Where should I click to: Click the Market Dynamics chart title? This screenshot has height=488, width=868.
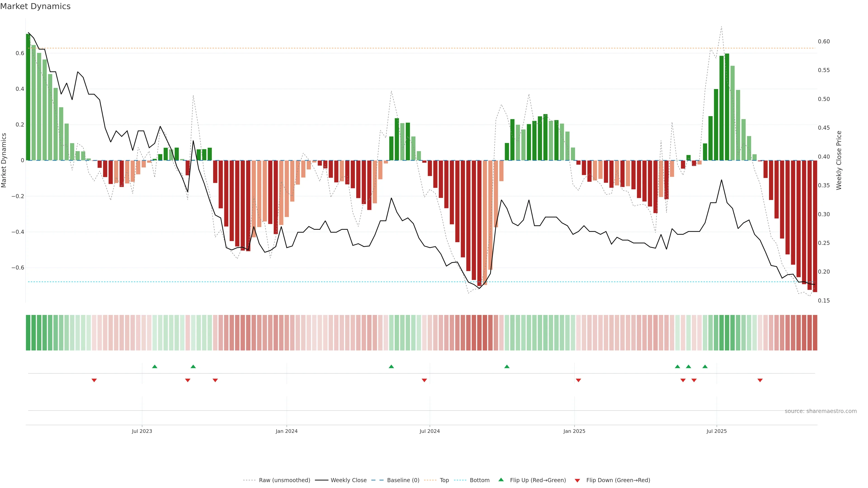point(35,6)
